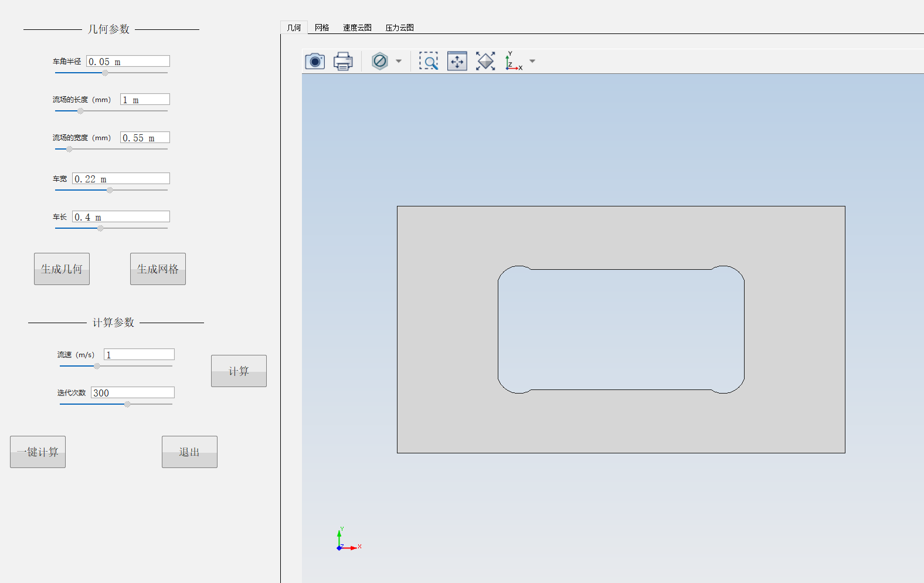This screenshot has width=924, height=583.
Task: Switch to the 几何 tab
Action: click(x=294, y=28)
